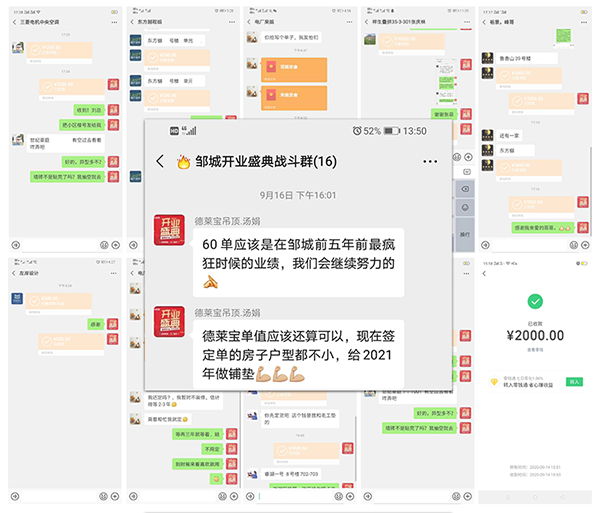Tap the alarm clock icon in the status bar
The width and height of the screenshot is (600, 513).
pyautogui.click(x=357, y=131)
